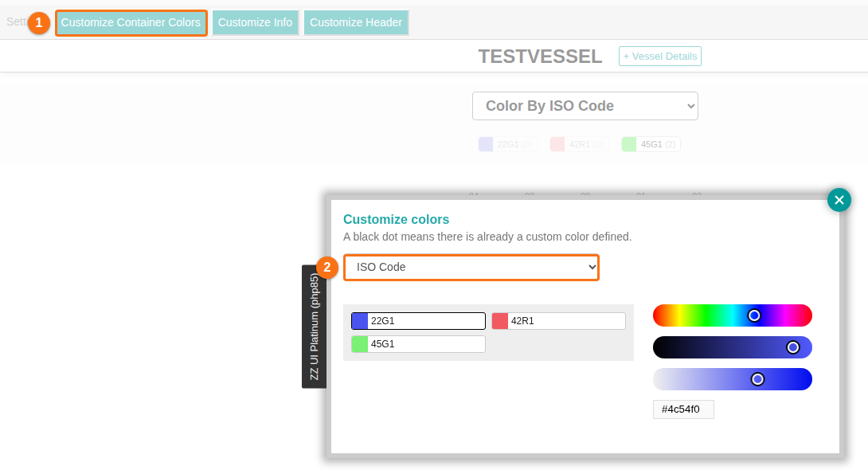Select the 42R1 color field

coord(558,321)
